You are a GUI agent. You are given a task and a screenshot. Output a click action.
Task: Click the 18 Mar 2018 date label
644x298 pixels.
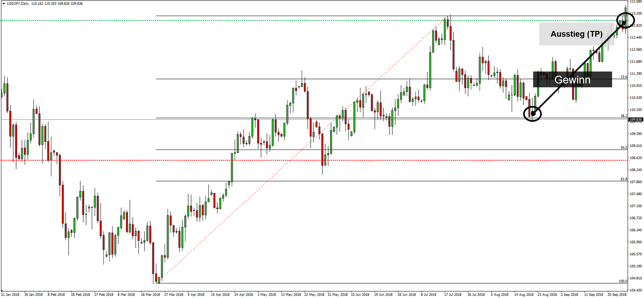tap(150, 294)
